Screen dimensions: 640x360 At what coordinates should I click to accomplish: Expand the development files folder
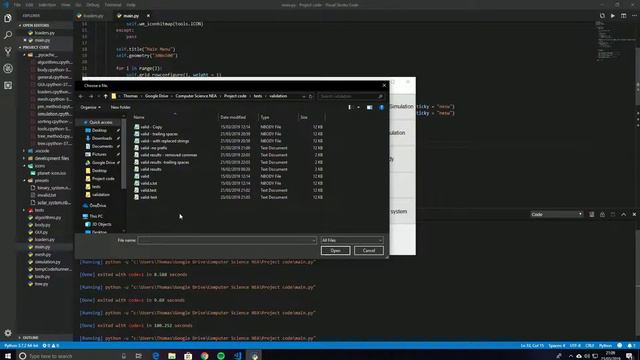51,158
